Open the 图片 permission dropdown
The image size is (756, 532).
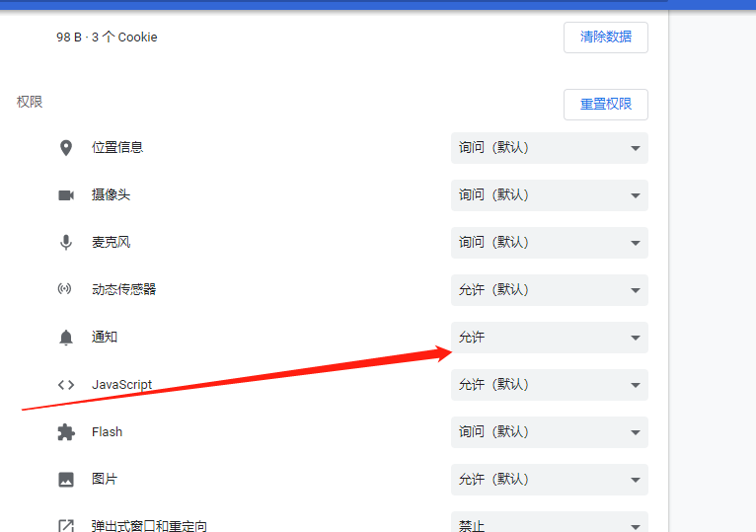549,480
